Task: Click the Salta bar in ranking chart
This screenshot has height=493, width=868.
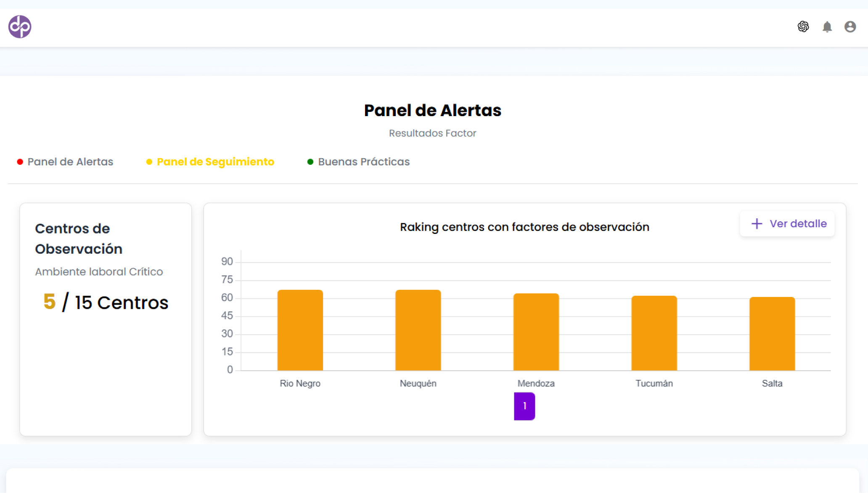Action: tap(772, 334)
